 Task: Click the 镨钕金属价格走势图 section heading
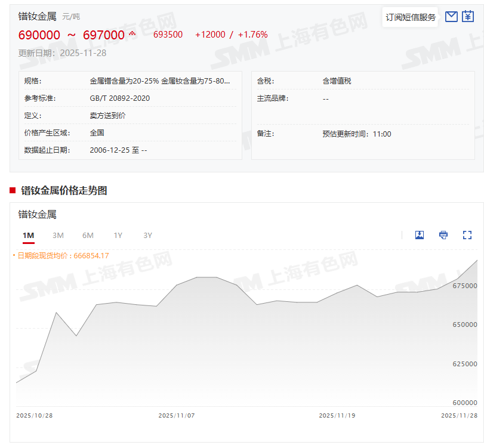click(x=64, y=191)
